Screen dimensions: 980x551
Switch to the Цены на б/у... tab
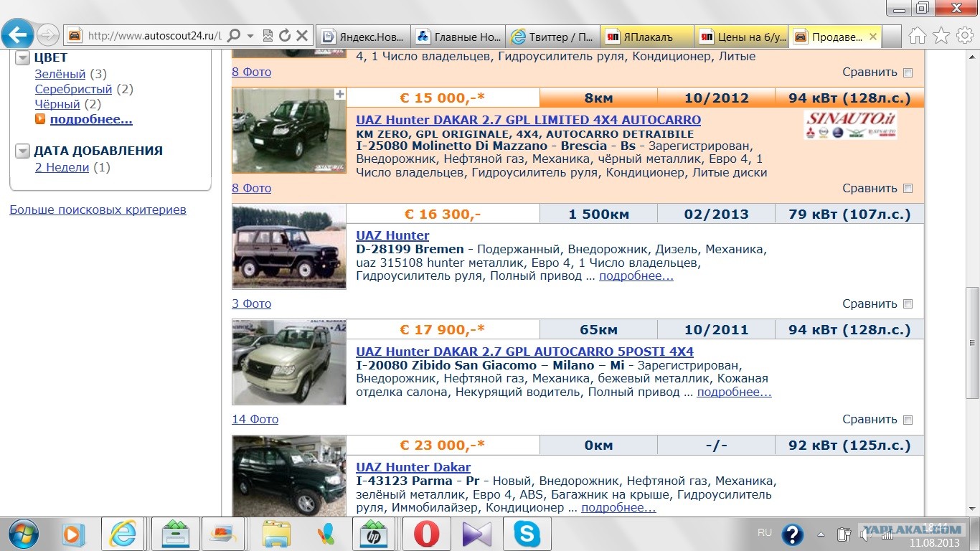coord(741,37)
